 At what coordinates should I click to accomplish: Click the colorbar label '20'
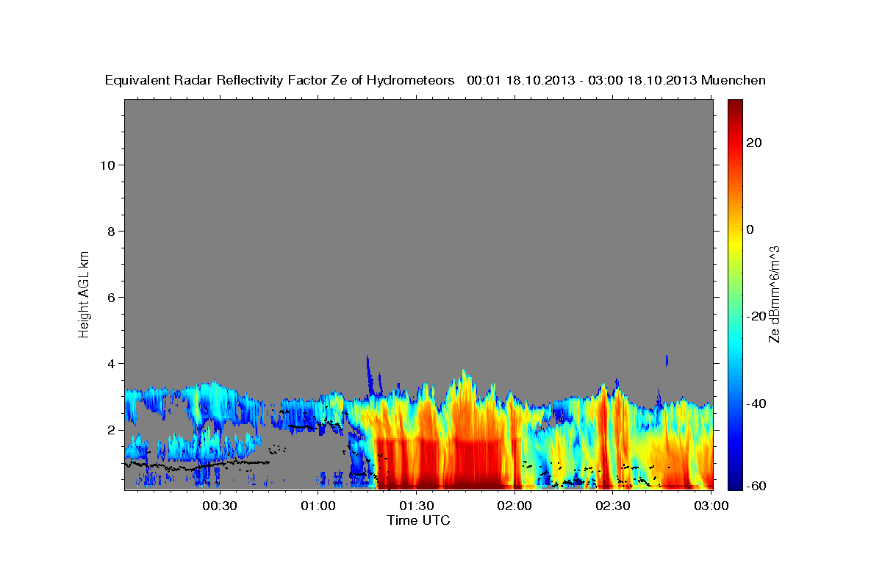coord(753,143)
